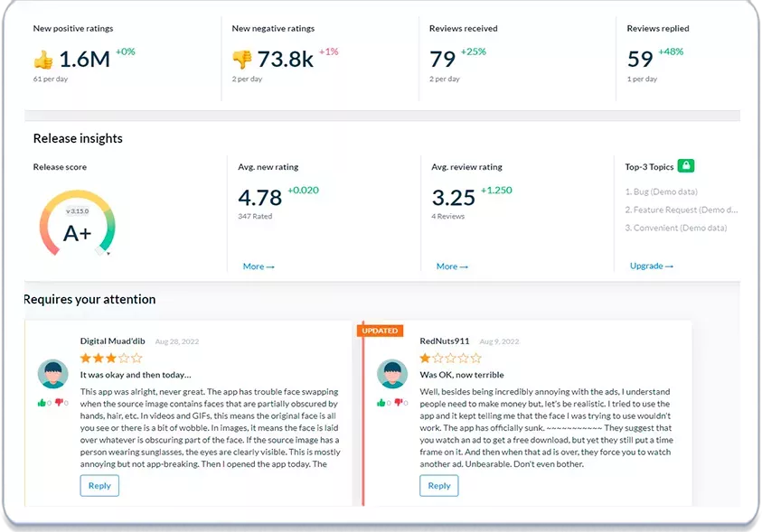Click the '347 Rated' label
Screen dimensions: 762x532
pos(255,217)
